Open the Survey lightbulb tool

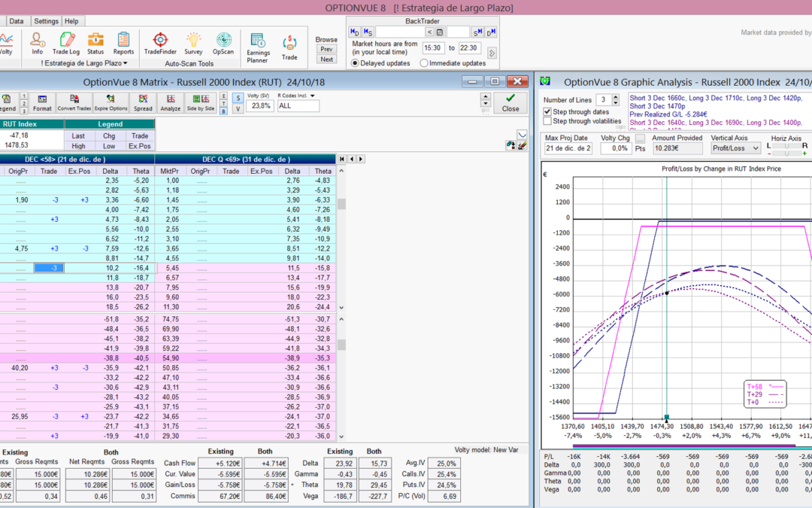click(193, 44)
